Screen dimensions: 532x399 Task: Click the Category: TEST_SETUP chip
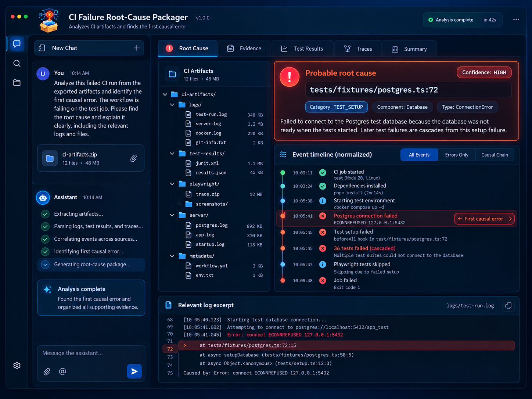coord(336,107)
